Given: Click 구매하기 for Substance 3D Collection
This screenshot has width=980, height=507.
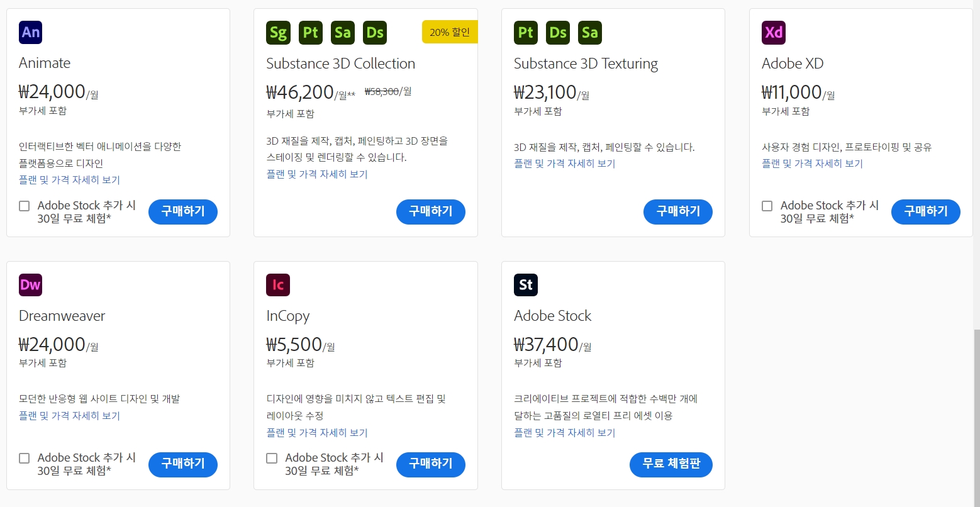Looking at the screenshot, I should (x=430, y=212).
